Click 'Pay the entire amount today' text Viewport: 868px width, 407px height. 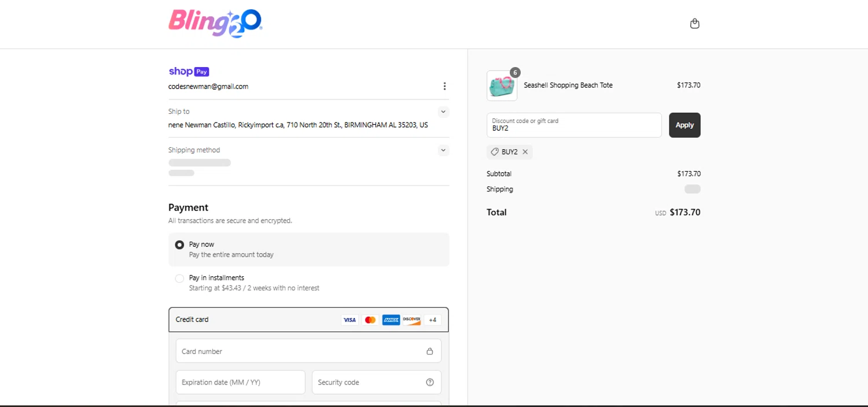pos(231,254)
